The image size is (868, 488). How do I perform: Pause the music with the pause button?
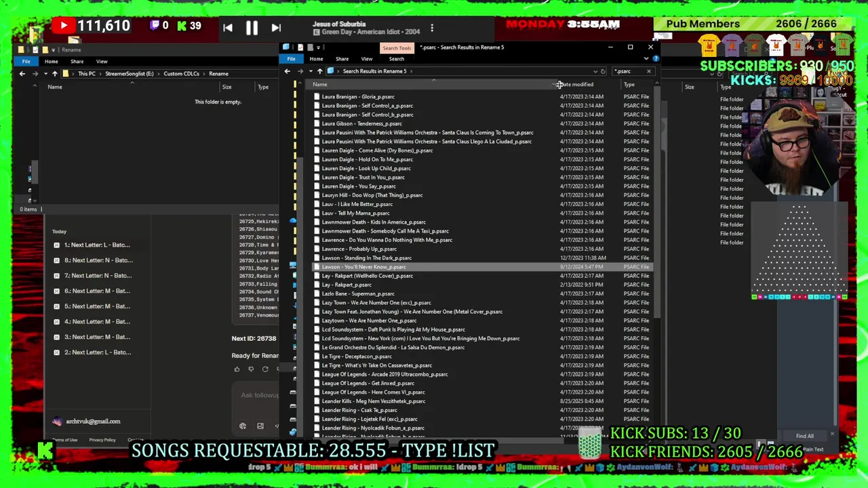coord(252,28)
